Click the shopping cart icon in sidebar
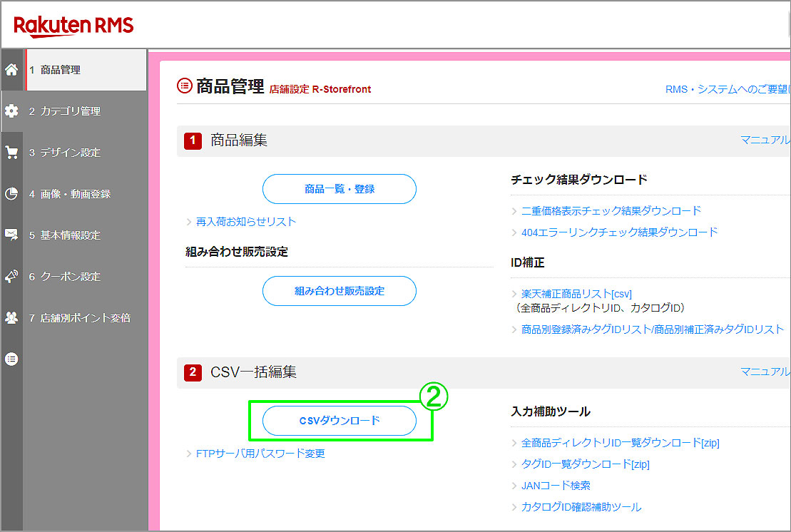Image resolution: width=791 pixels, height=532 pixels. (11, 153)
